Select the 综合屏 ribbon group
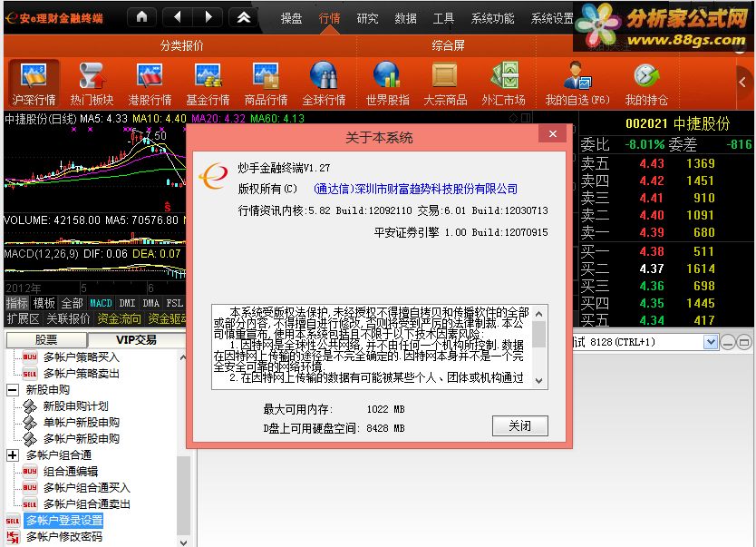The width and height of the screenshot is (756, 547). [x=448, y=46]
